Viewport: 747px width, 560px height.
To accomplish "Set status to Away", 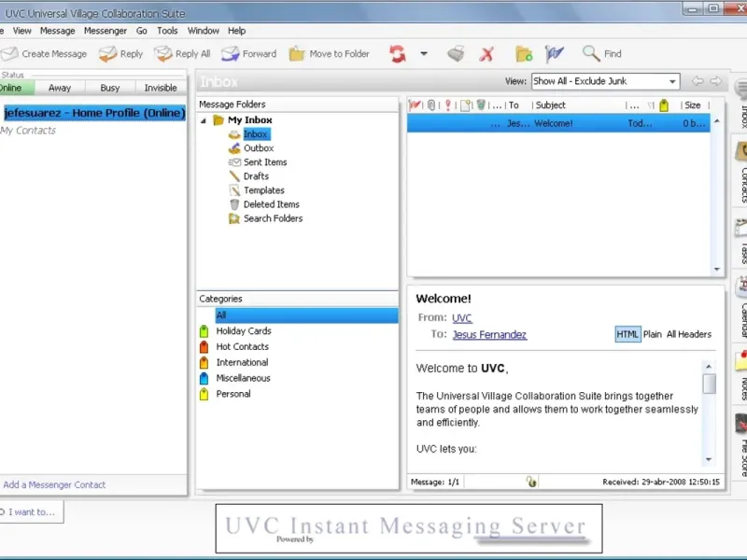I will tap(60, 88).
